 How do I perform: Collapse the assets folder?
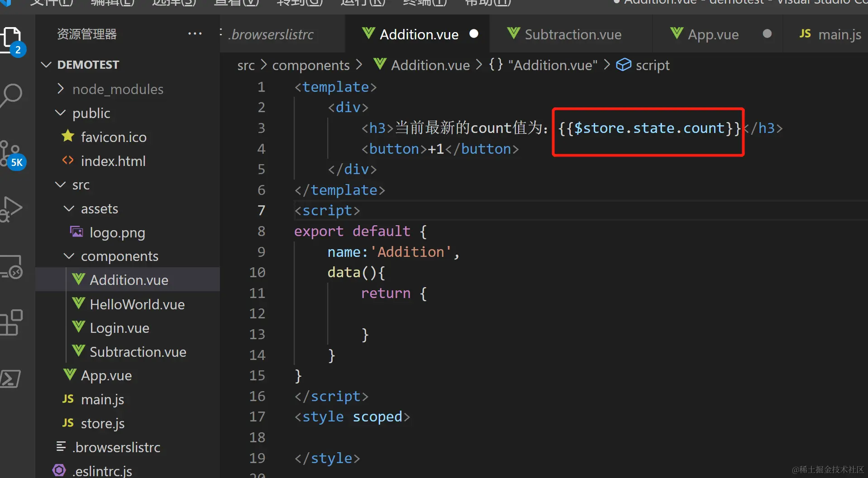[x=69, y=208]
